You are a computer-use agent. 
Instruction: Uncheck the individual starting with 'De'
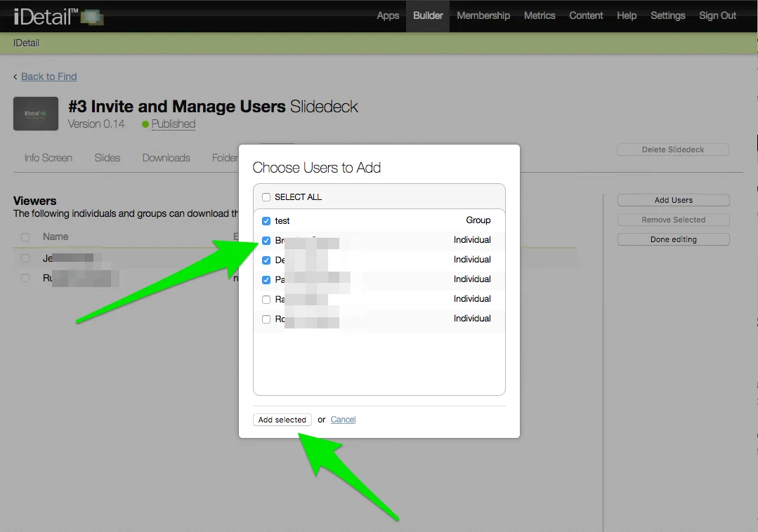pos(266,260)
